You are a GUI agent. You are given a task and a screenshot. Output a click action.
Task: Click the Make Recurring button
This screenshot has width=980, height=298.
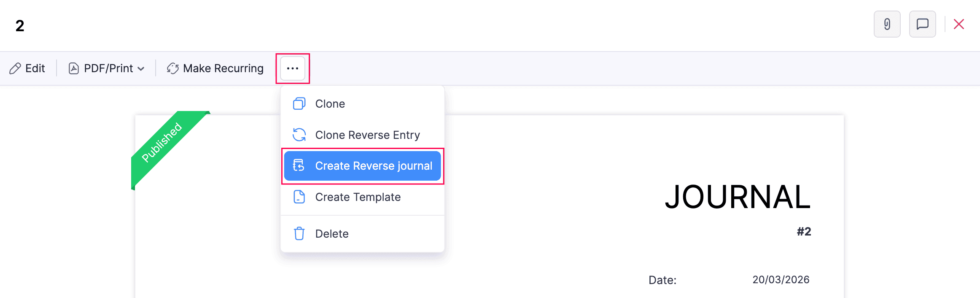222,68
